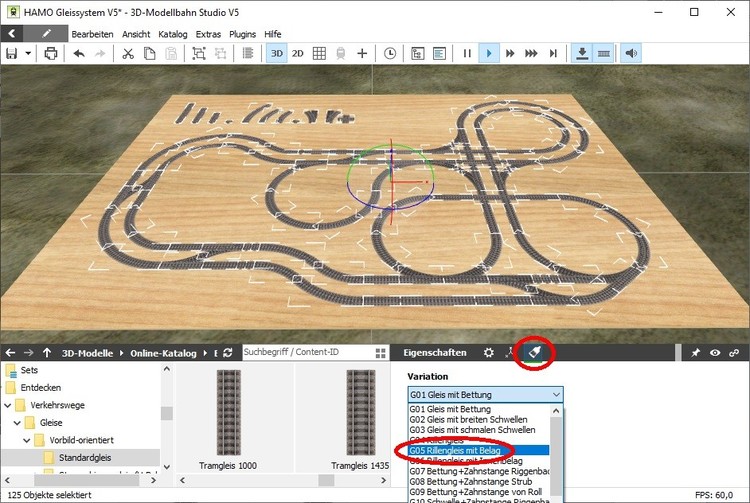Open the Plugins menu
Viewport: 750px width, 503px height.
[x=243, y=34]
